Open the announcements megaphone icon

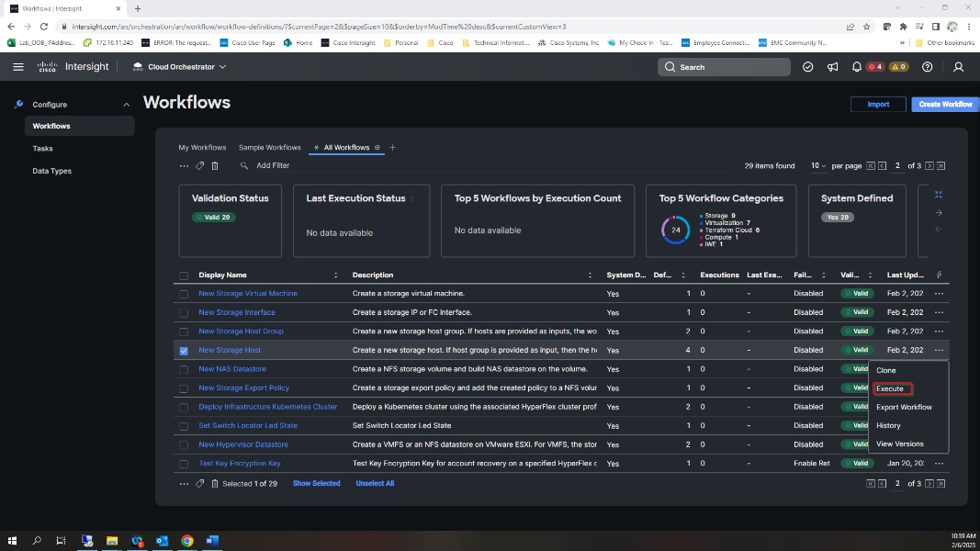pyautogui.click(x=832, y=67)
